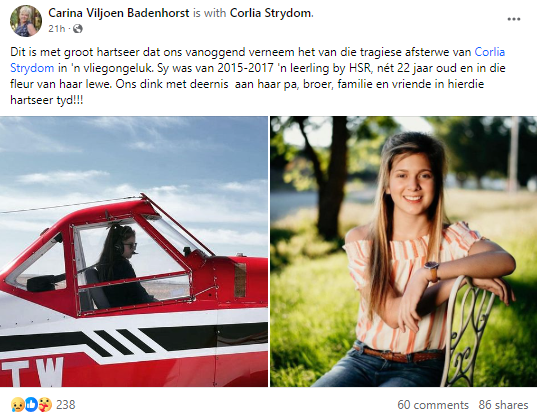Click the public globe privacy icon
Screen dimensions: 537x416
[78, 29]
